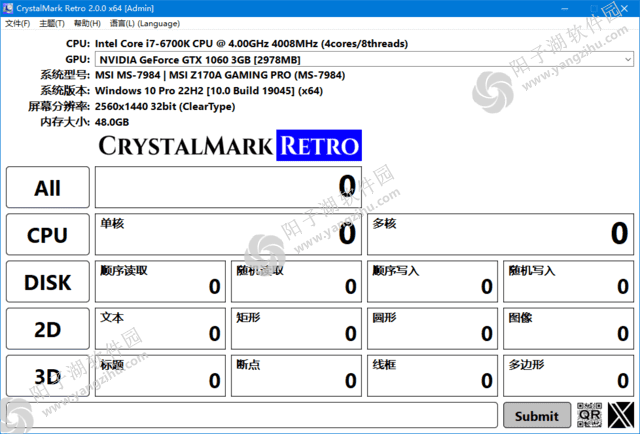Select the 单核 single-core score box
This screenshot has height=434, width=640.
(x=228, y=235)
